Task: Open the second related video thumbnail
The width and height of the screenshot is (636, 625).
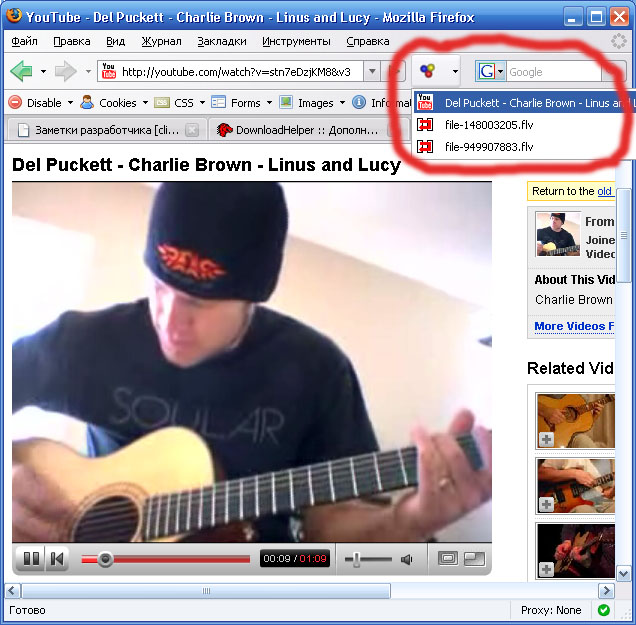Action: point(575,484)
